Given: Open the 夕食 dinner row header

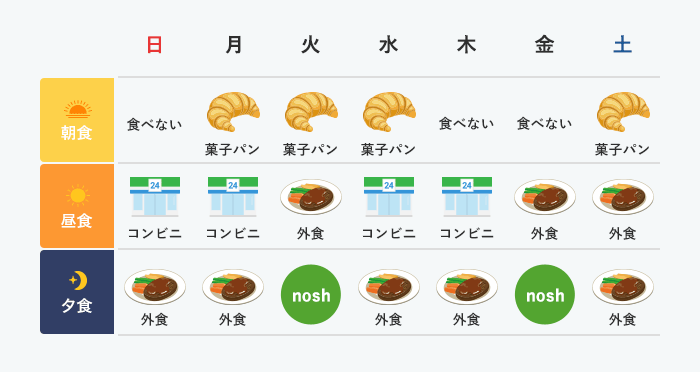Looking at the screenshot, I should (x=77, y=292).
